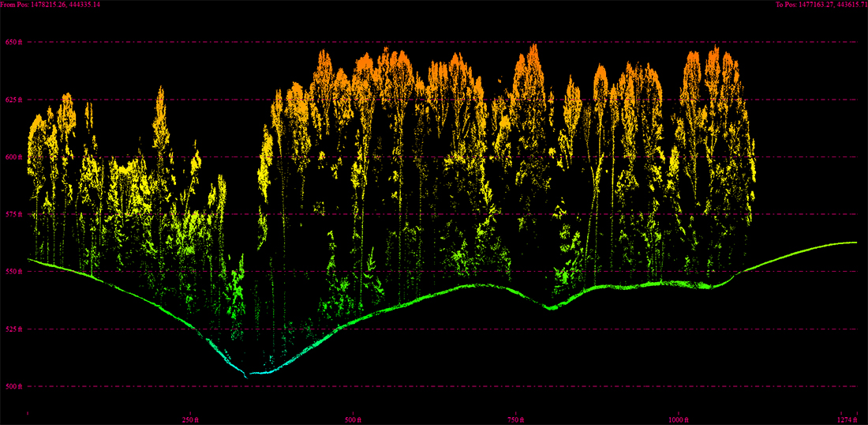Image resolution: width=868 pixels, height=425 pixels.
Task: Click the small ground dip near 800 ft
Action: (x=551, y=308)
